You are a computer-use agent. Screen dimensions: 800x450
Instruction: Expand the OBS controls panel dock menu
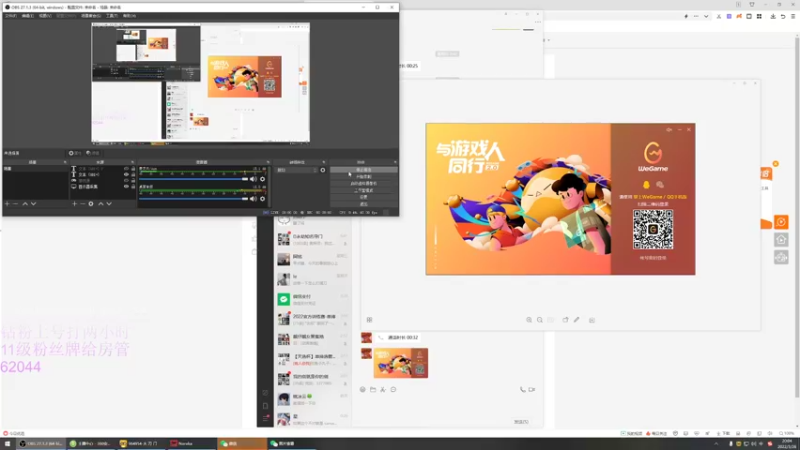click(395, 162)
